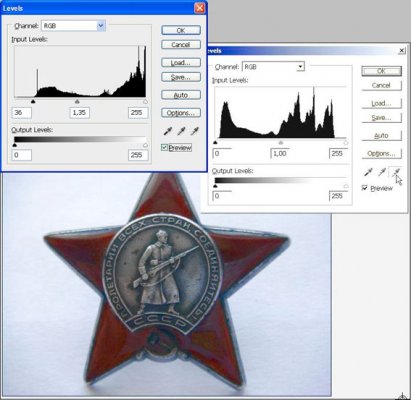Select black point eyedropper in left Levels dialog
The width and height of the screenshot is (411, 400).
(x=168, y=131)
